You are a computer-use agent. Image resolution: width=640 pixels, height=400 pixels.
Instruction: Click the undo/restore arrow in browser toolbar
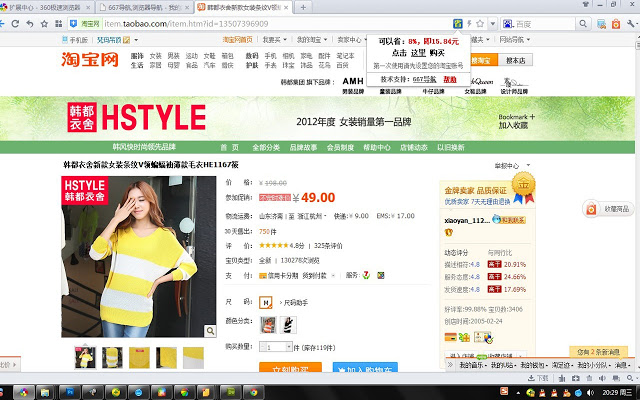pos(30,24)
